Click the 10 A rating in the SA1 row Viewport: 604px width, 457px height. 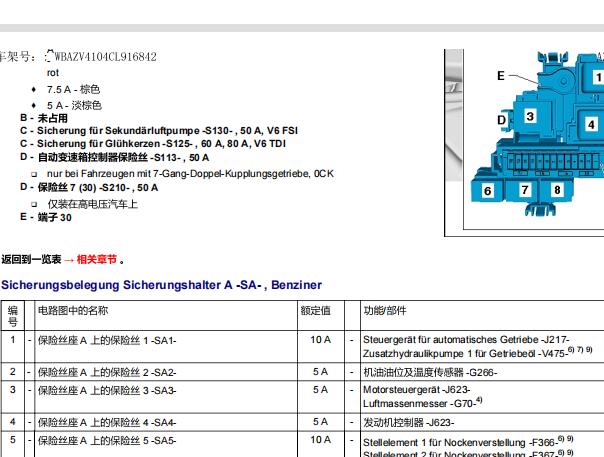[320, 340]
